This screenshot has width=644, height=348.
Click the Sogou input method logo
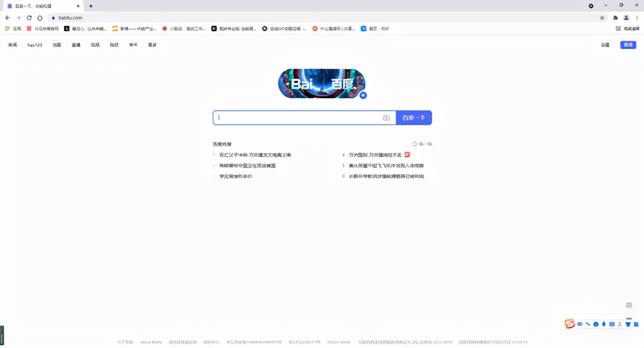point(569,324)
